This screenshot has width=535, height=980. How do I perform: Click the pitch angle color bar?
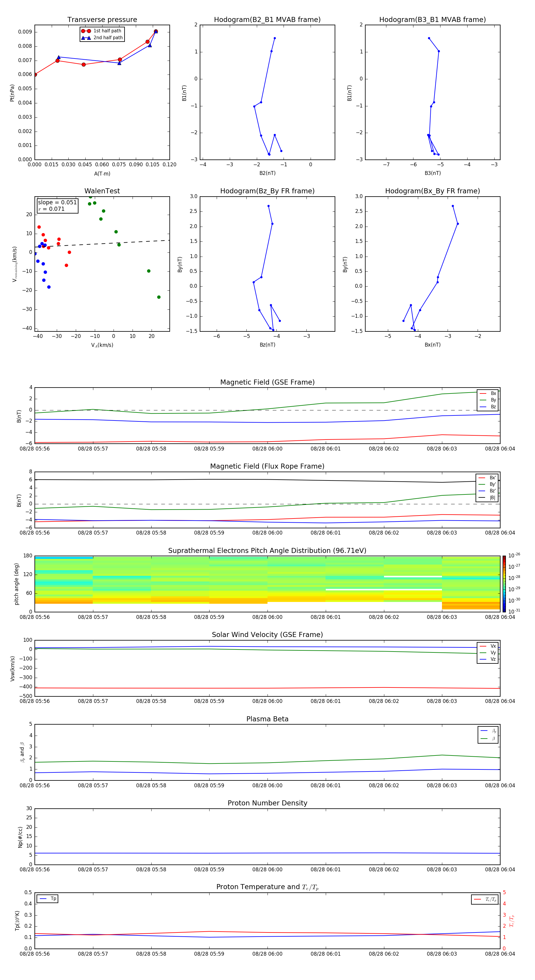point(504,584)
